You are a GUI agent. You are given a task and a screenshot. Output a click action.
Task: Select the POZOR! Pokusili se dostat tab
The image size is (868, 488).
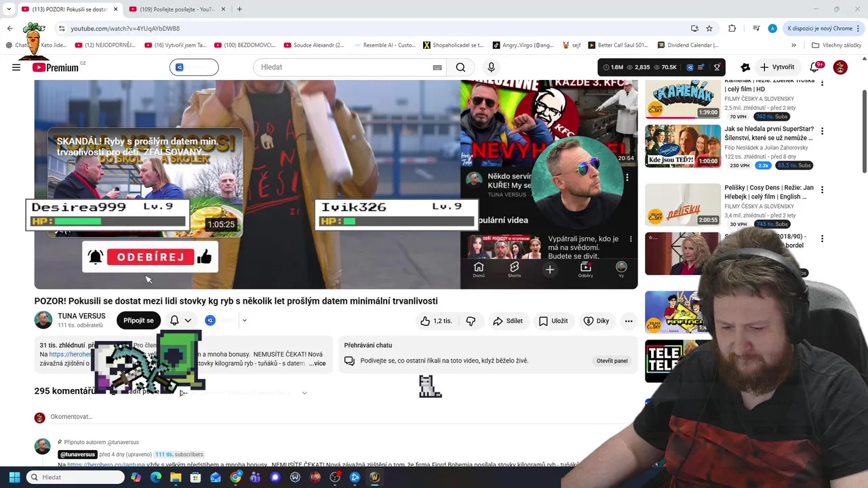tap(68, 9)
